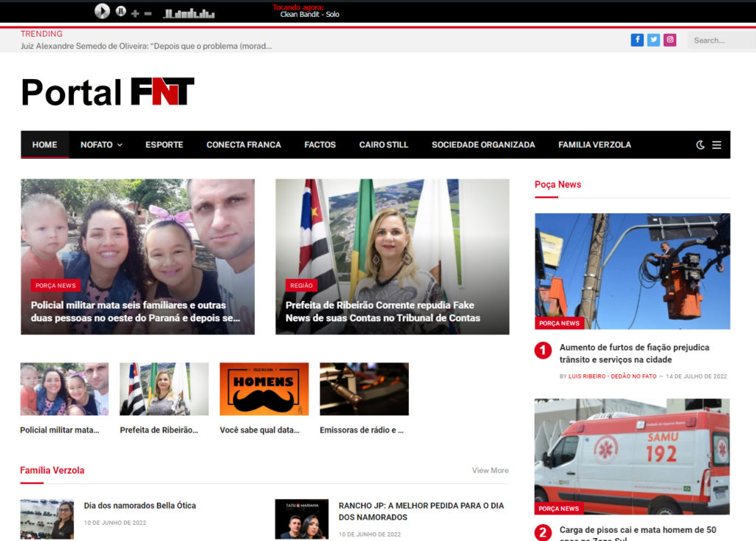
Task: Click the REGIÃO category tag
Action: click(301, 286)
